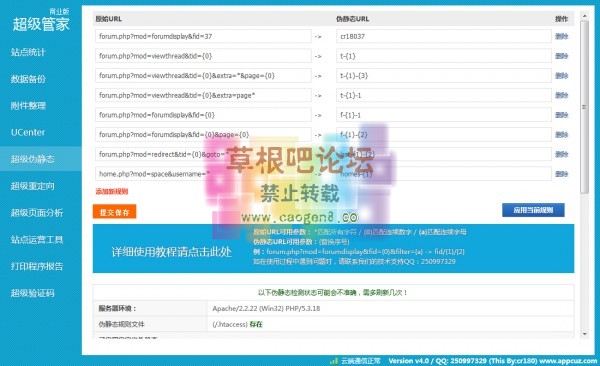
Task: Click rewrite URL field t-{1}-{3}
Action: (444, 76)
